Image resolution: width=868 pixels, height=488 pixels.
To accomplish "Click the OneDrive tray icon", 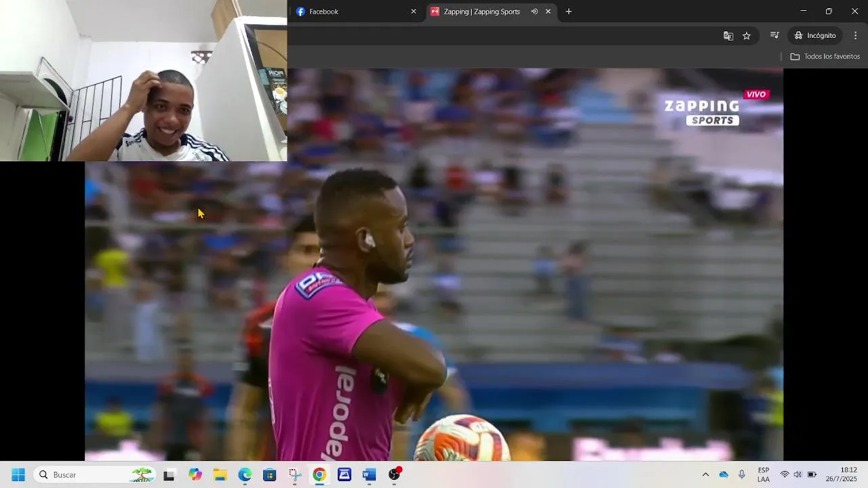I will (724, 475).
